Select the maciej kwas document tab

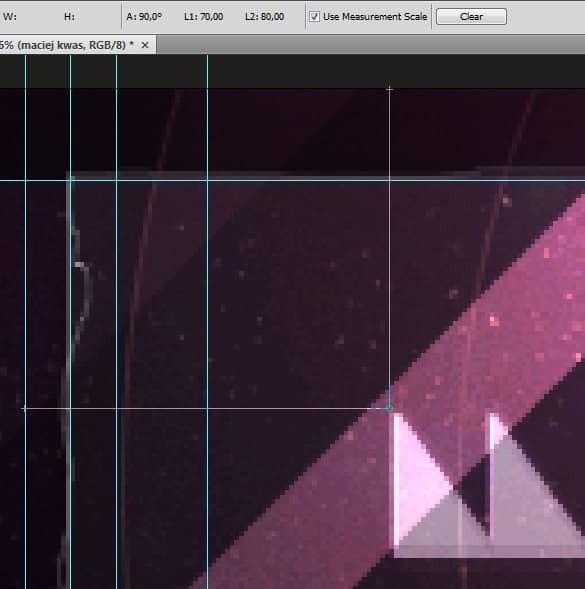coord(67,45)
